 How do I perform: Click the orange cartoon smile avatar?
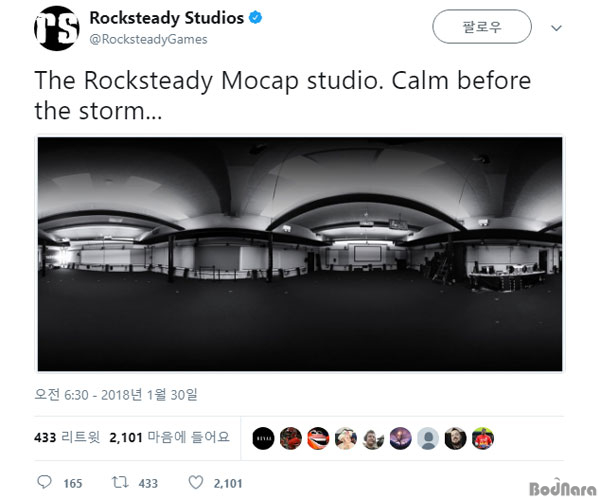318,438
